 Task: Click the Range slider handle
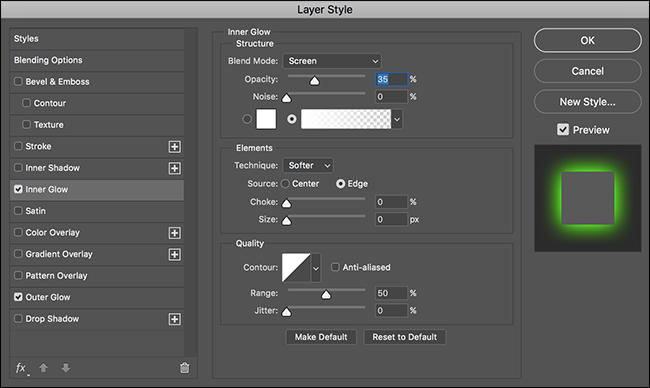pos(326,295)
